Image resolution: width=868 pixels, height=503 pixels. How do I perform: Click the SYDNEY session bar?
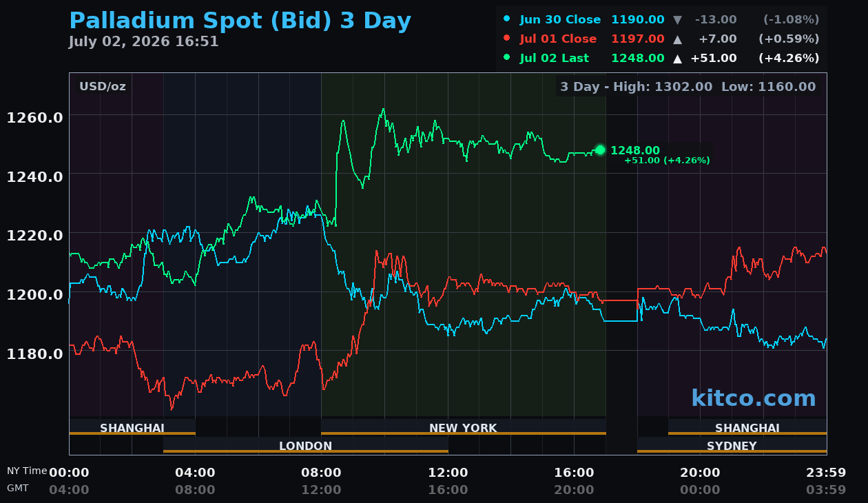[732, 446]
